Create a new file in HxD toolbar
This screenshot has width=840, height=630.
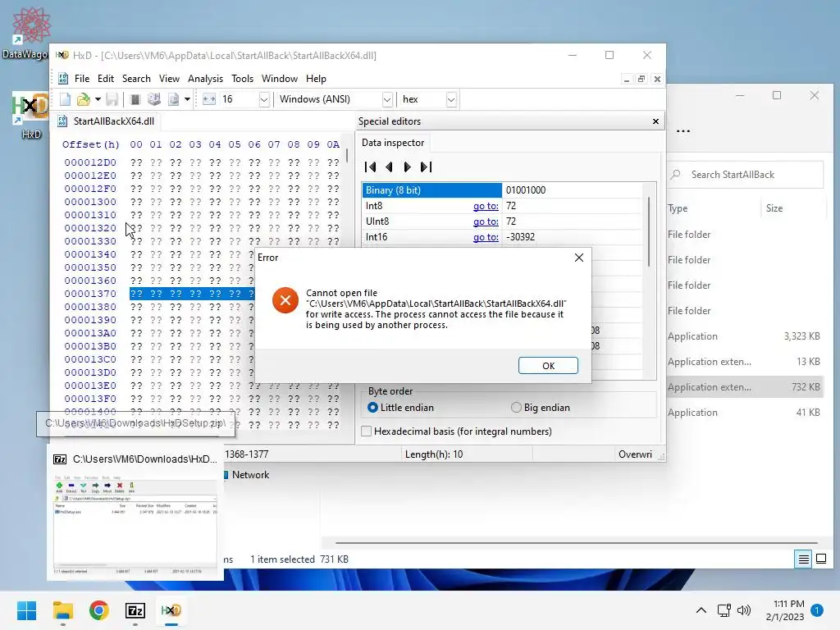point(65,99)
